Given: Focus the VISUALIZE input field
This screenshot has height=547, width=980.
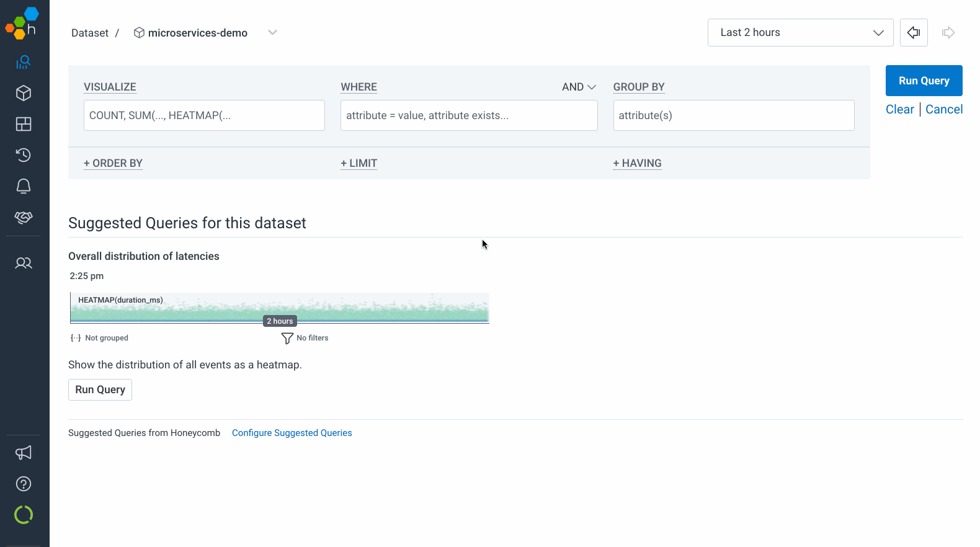Looking at the screenshot, I should click(x=204, y=115).
